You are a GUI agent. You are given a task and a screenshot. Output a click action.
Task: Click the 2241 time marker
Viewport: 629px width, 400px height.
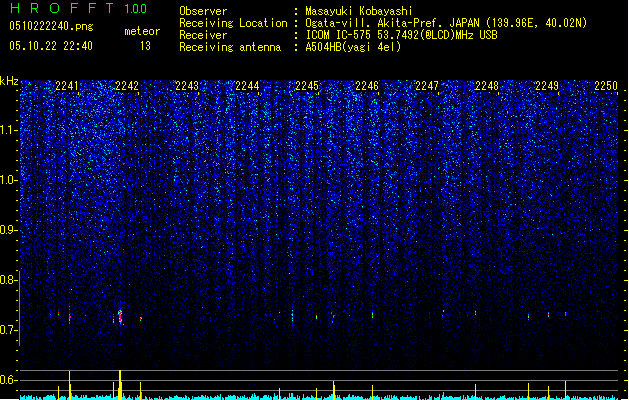pyautogui.click(x=67, y=86)
